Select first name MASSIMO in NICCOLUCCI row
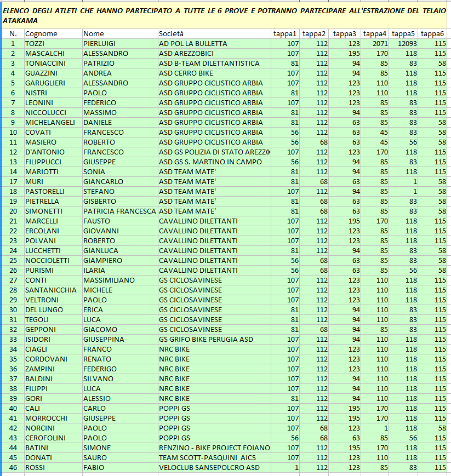Screen dimensions: 451x476 (120, 113)
